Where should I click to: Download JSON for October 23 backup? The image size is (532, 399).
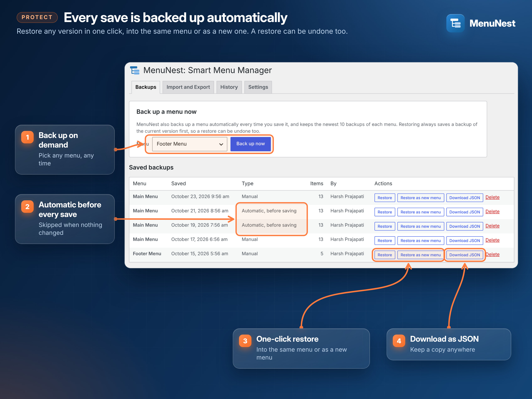point(464,198)
